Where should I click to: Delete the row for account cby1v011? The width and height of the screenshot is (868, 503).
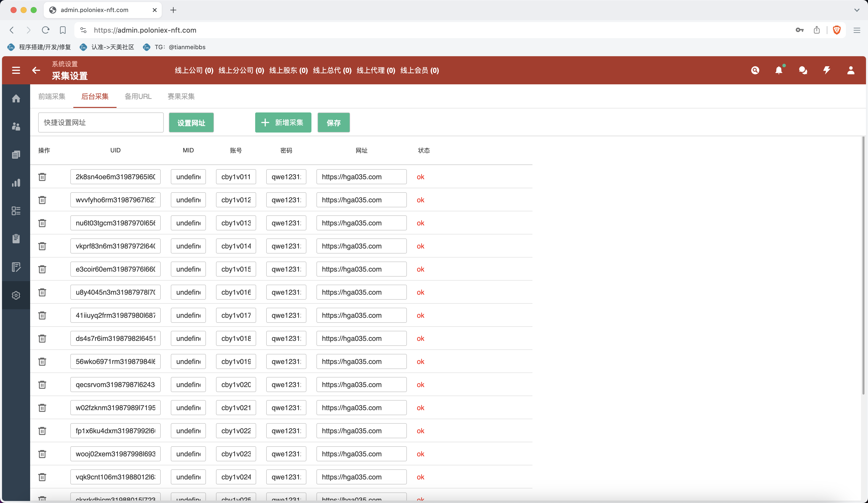pyautogui.click(x=42, y=177)
